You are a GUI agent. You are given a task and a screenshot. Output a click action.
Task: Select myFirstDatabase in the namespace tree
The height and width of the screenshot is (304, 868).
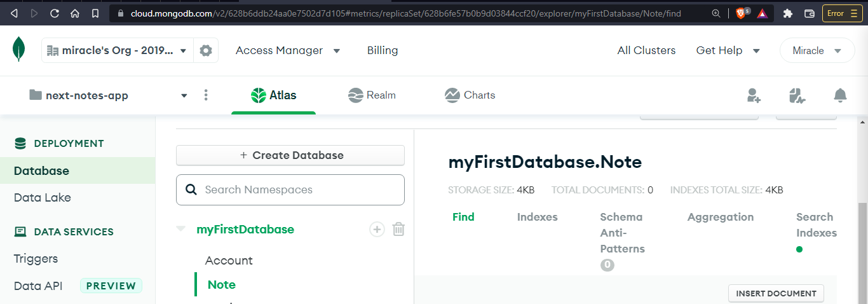click(245, 229)
